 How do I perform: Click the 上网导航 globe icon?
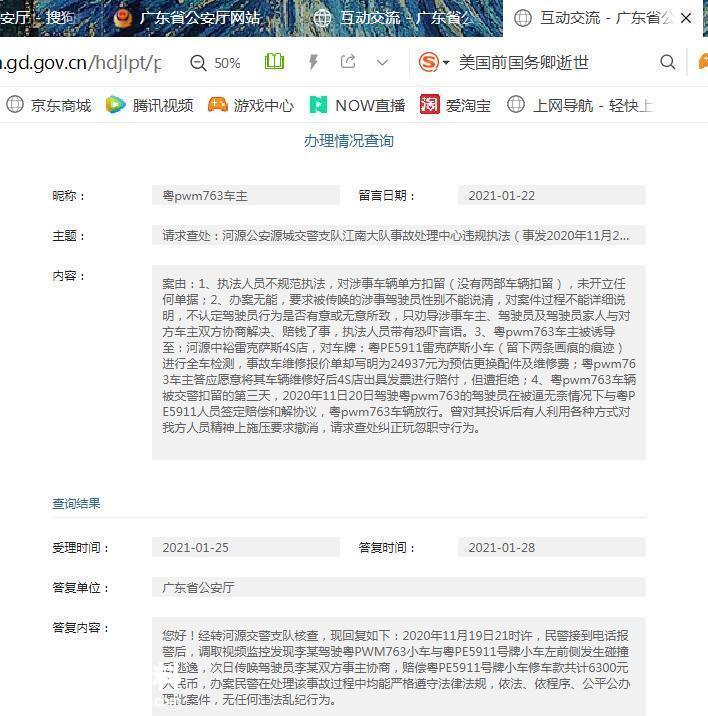(x=516, y=105)
